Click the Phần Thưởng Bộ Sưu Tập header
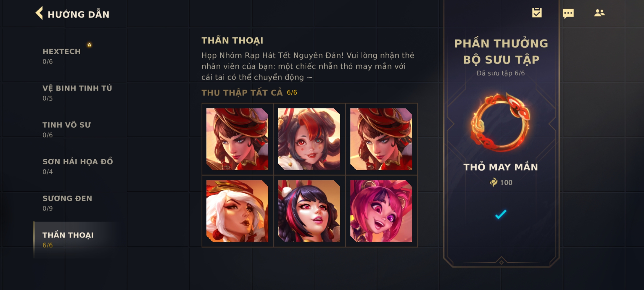This screenshot has height=290, width=644. [501, 52]
